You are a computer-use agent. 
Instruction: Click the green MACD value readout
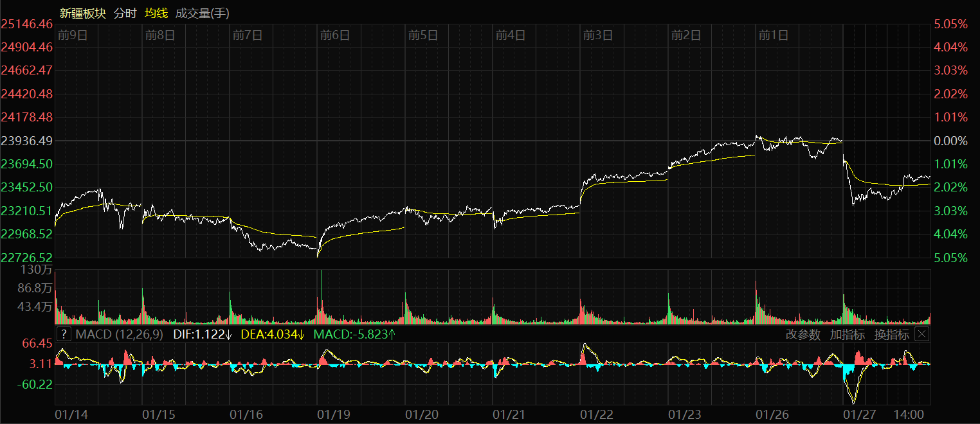click(354, 334)
